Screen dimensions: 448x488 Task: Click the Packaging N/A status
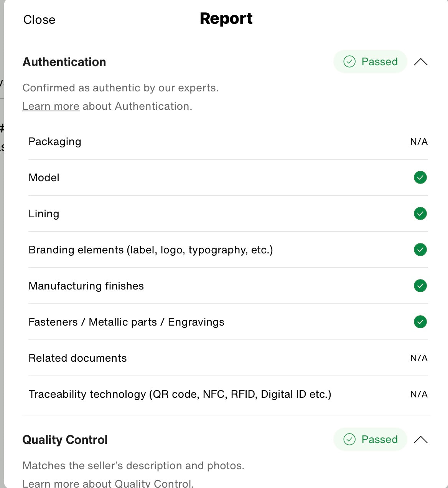click(419, 142)
